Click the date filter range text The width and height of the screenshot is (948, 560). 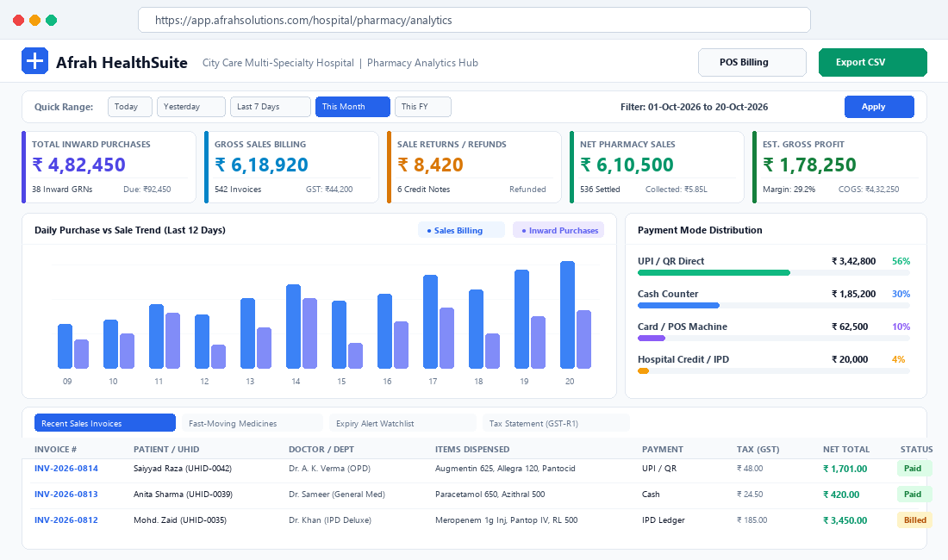(694, 107)
